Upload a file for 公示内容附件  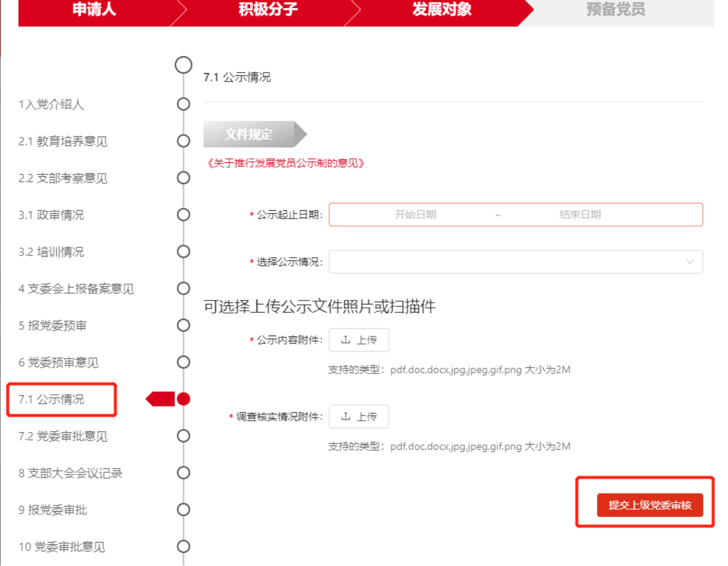359,340
